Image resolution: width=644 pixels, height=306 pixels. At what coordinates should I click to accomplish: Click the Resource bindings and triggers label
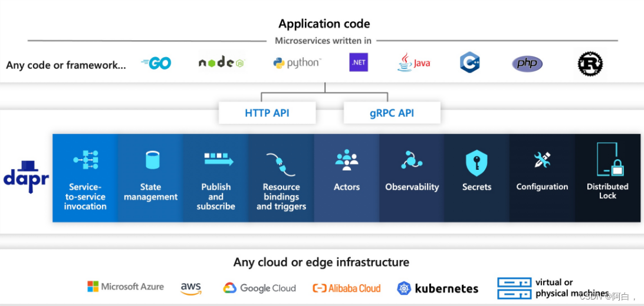coord(281,197)
